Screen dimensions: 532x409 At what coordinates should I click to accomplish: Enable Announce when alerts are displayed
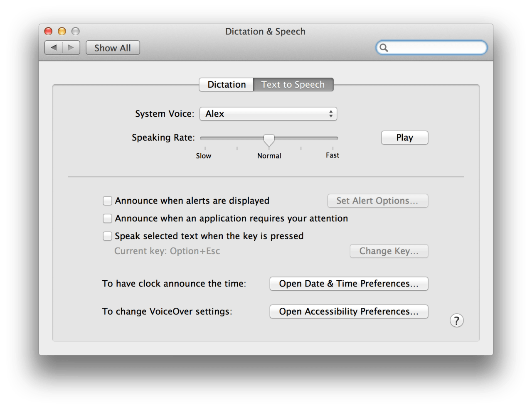click(108, 201)
